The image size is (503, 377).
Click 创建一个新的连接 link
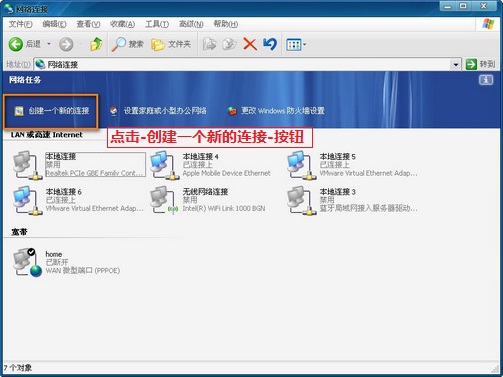pyautogui.click(x=59, y=111)
